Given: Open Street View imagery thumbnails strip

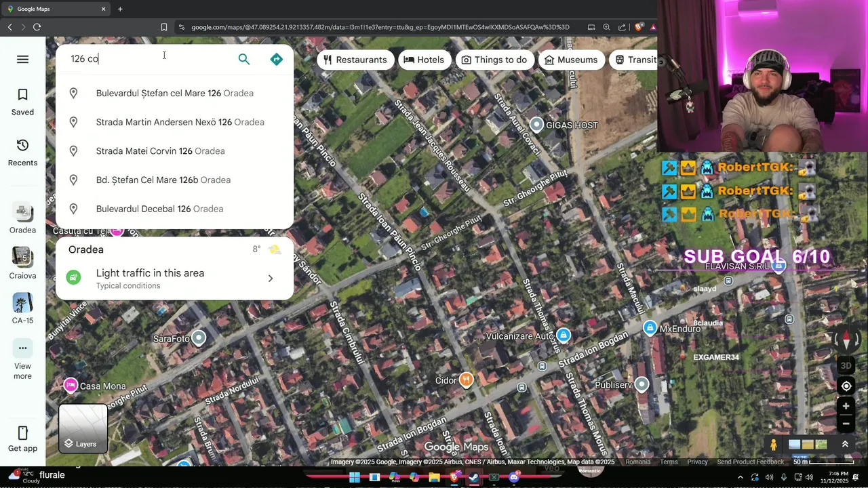Looking at the screenshot, I should click(x=808, y=445).
